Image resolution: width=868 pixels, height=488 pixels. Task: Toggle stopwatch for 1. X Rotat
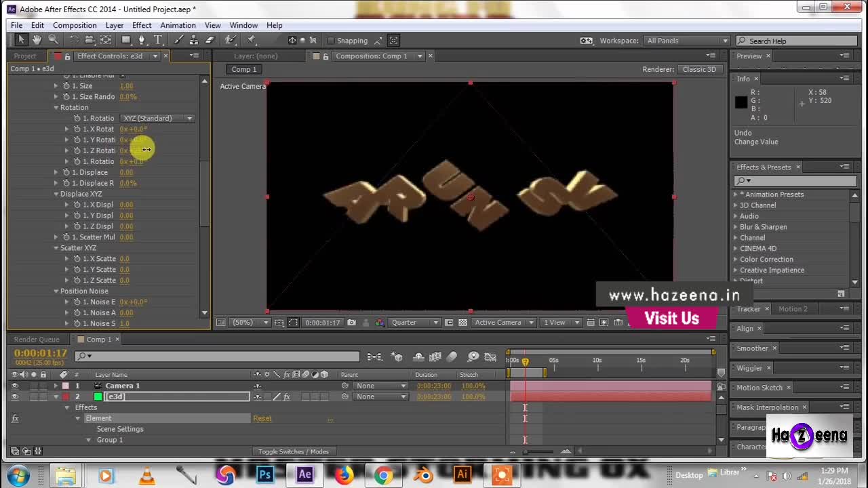click(77, 129)
